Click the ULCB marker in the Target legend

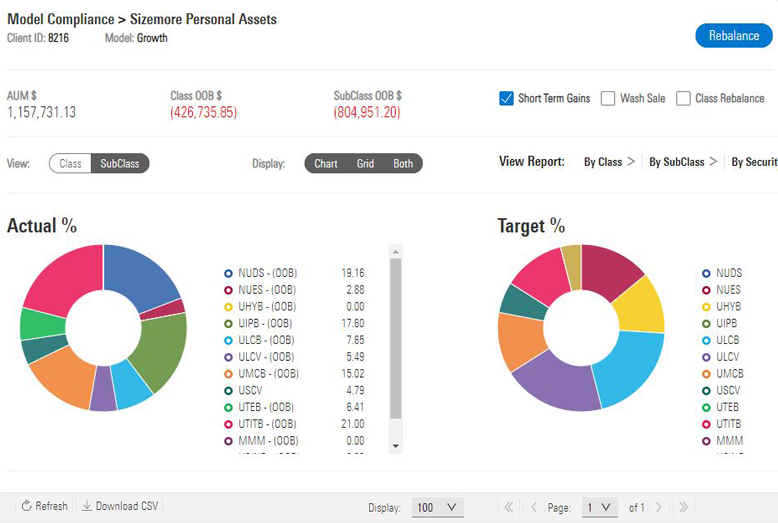point(706,340)
